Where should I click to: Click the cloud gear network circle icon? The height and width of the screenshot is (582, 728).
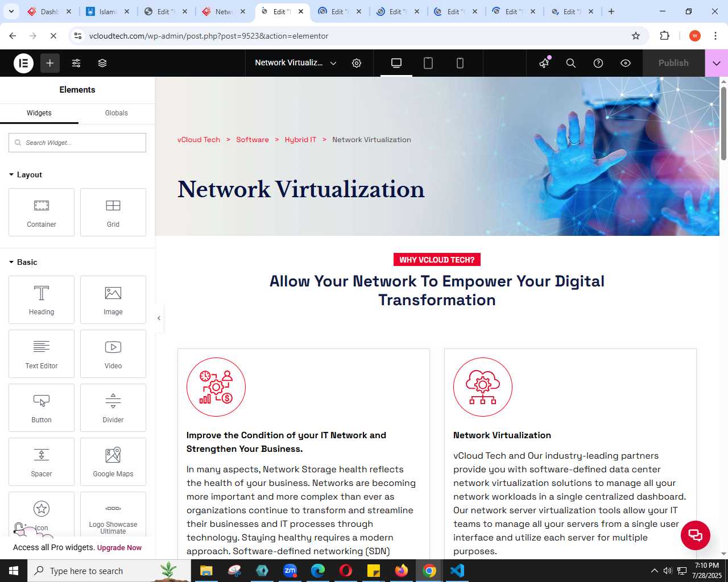click(483, 387)
